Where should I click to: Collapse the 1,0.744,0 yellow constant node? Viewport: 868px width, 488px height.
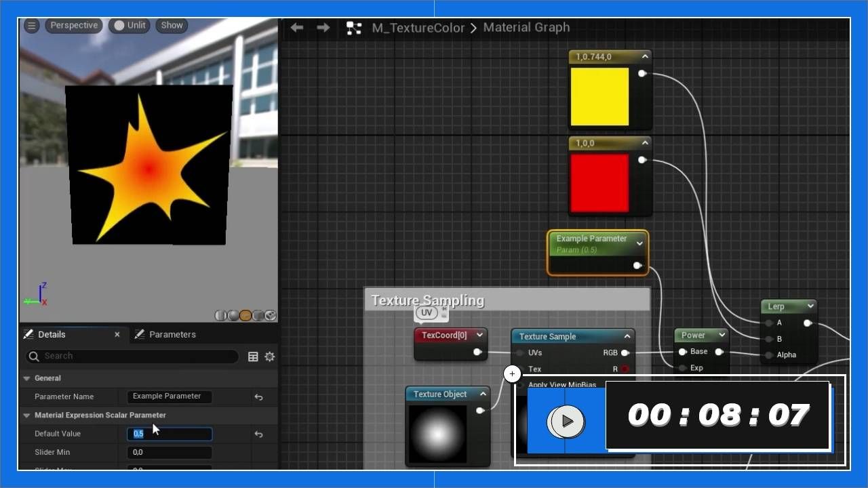645,57
